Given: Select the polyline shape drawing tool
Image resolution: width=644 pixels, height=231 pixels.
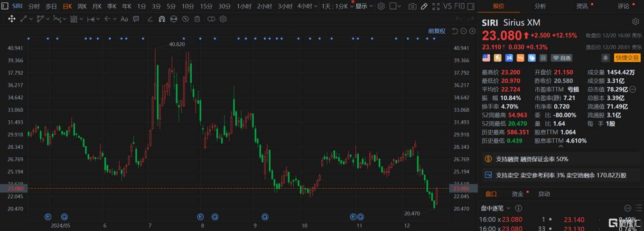Looking at the screenshot, I should 40,19.
